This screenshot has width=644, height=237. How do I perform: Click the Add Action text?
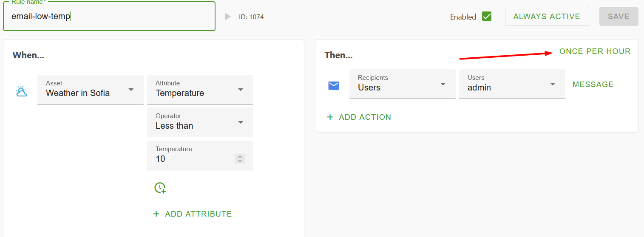(x=365, y=117)
